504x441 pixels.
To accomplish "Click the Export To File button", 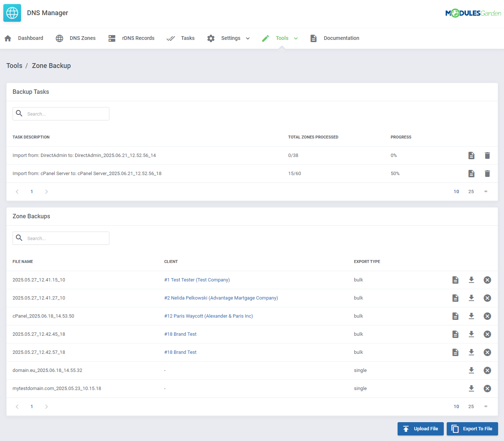I will tap(472, 428).
